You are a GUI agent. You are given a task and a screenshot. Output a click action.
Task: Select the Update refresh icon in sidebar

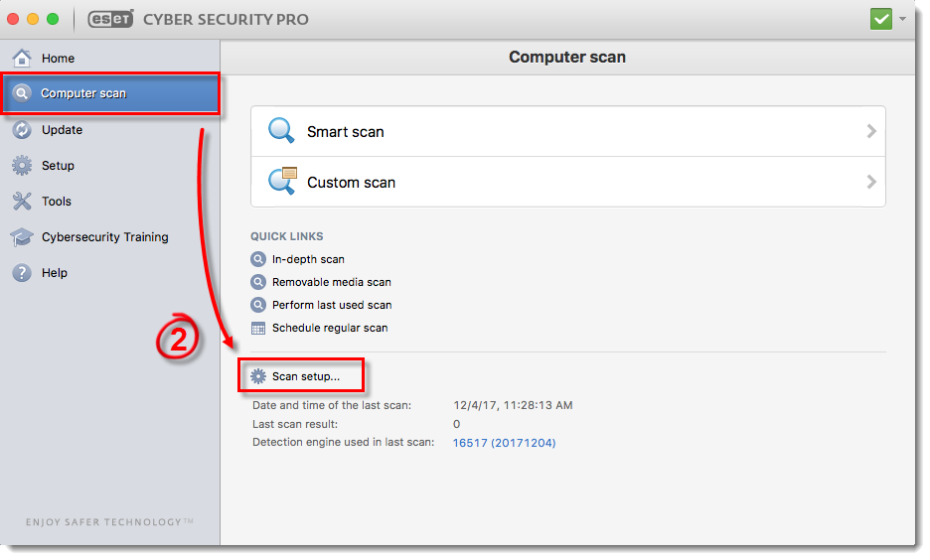pos(21,130)
